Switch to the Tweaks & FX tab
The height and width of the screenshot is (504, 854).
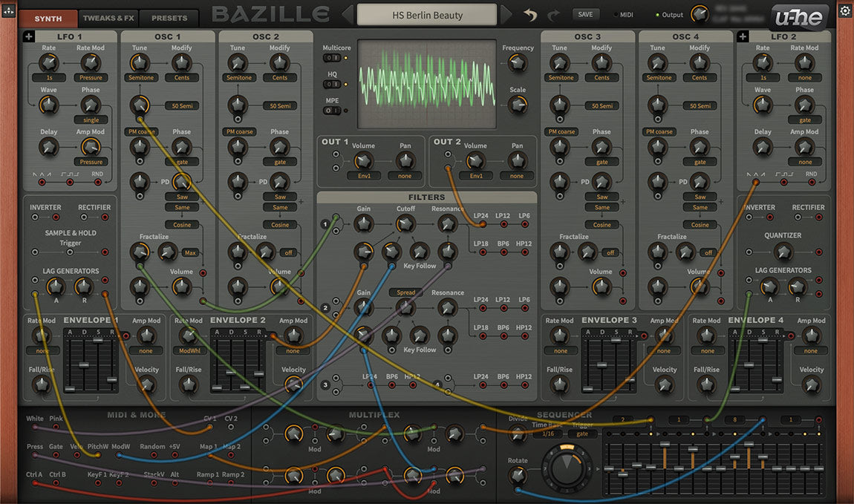tap(109, 18)
